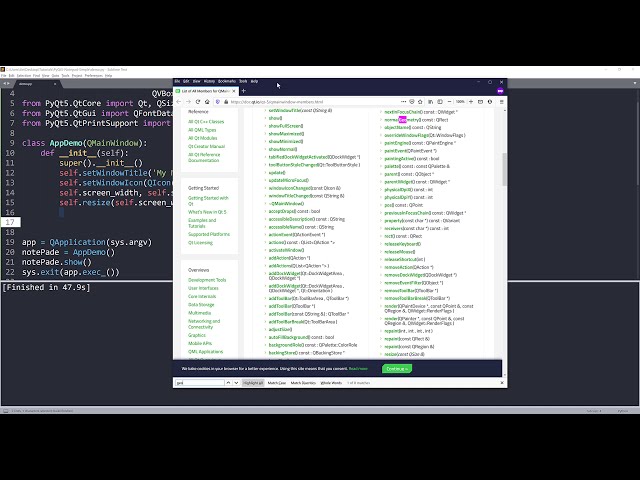This screenshot has width=640, height=480.
Task: Open the 'All Qt C++ Classes' link
Action: tap(206, 121)
